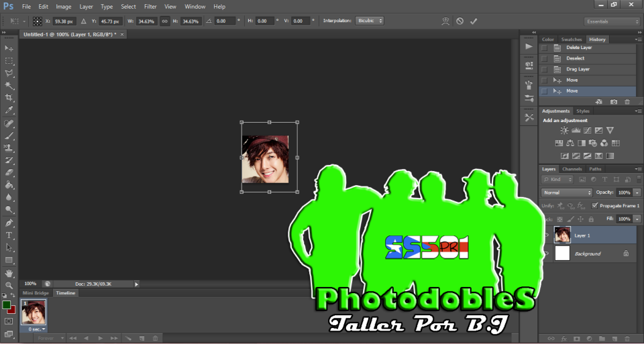Image resolution: width=644 pixels, height=344 pixels.
Task: Select the Move tool
Action: (x=9, y=48)
